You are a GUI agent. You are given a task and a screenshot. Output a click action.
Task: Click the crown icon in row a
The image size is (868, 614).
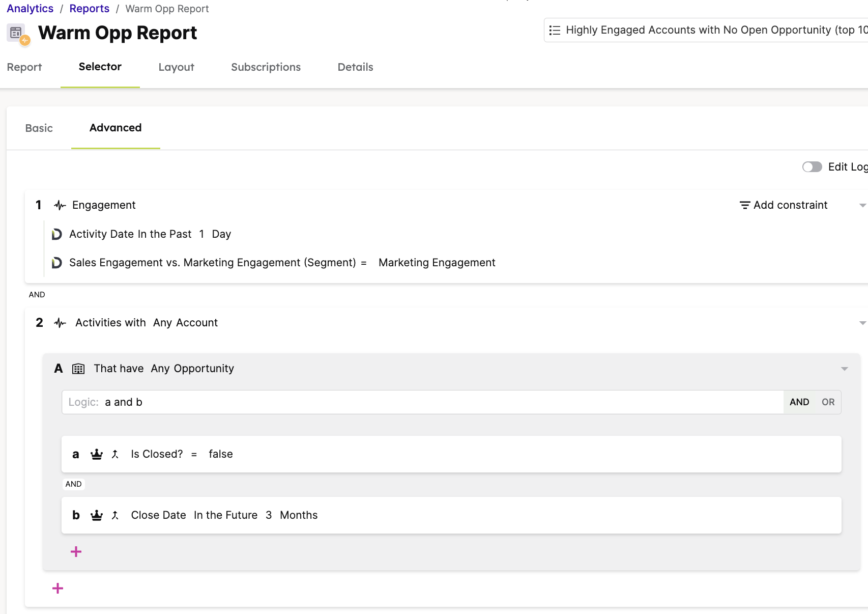pos(97,454)
